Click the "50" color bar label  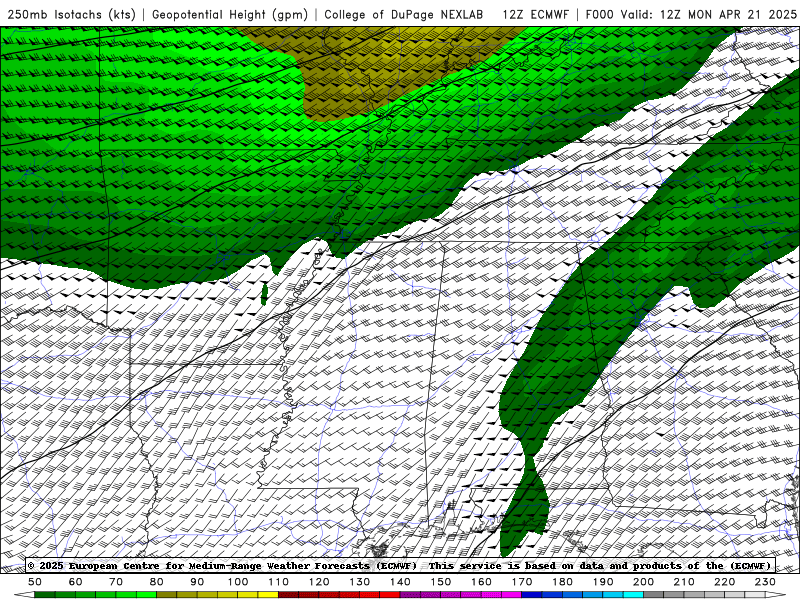pyautogui.click(x=35, y=582)
